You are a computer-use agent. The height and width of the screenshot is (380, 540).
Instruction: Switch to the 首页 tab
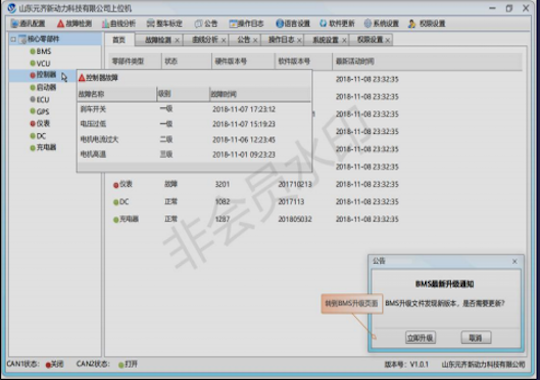(119, 40)
